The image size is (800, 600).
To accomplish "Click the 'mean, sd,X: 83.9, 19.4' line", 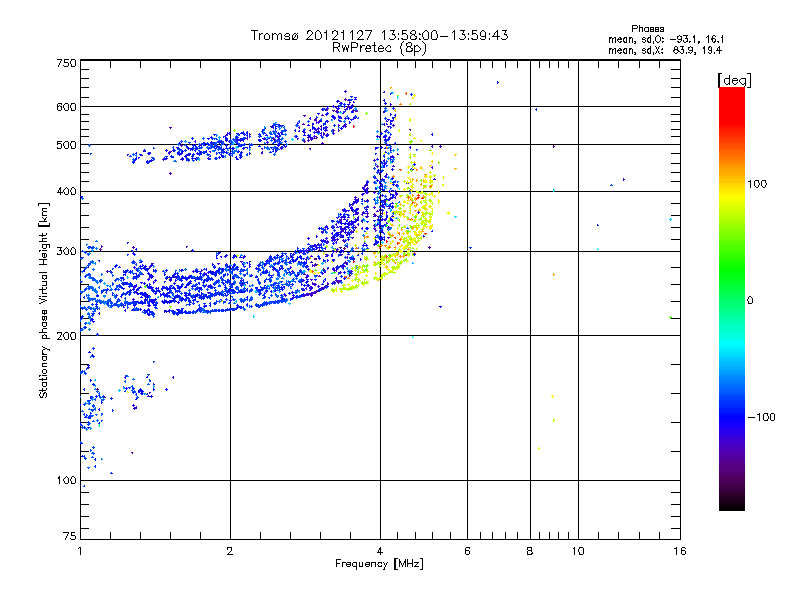I will pyautogui.click(x=665, y=50).
